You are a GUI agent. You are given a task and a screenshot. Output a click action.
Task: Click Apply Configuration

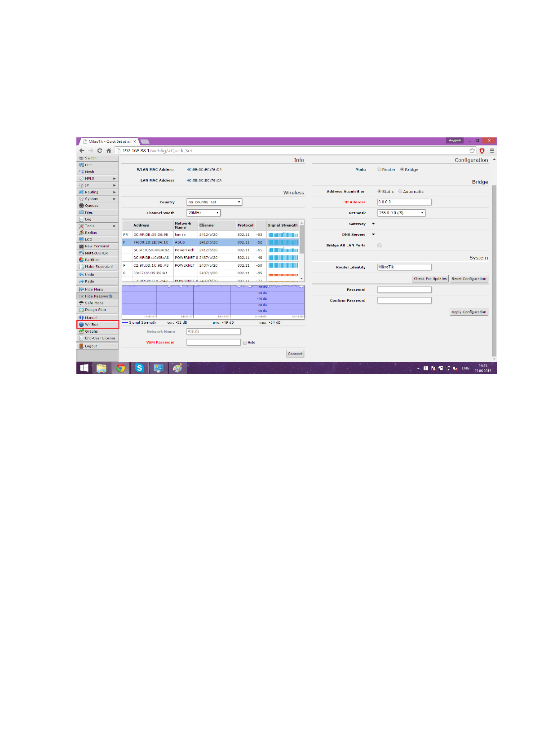click(469, 312)
